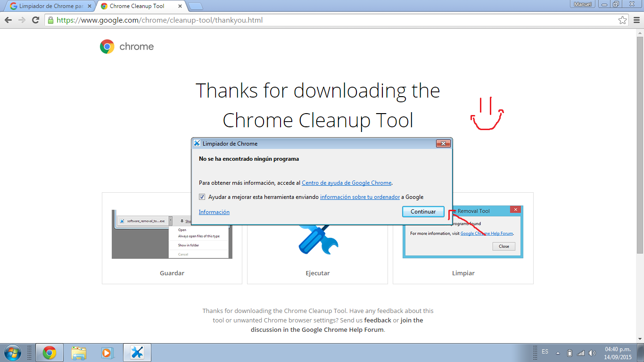Click the browser Back arrow
644x362 pixels.
point(8,20)
